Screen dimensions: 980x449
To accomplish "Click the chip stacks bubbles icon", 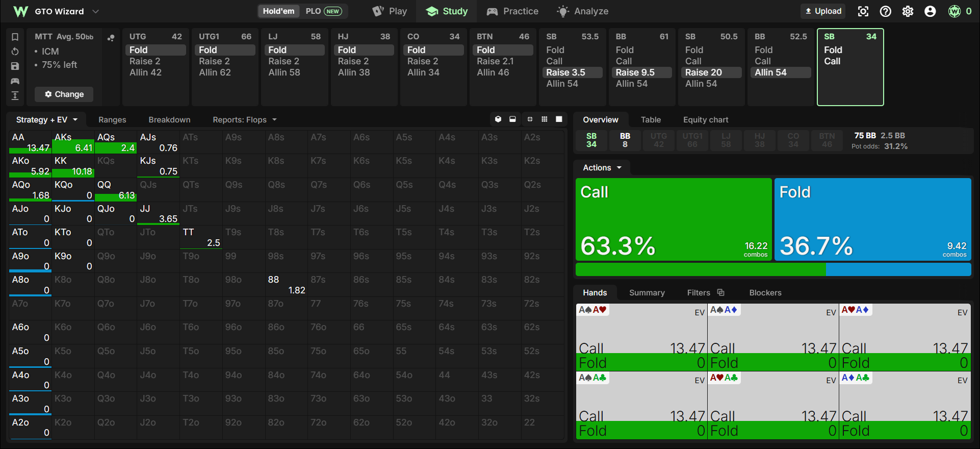I will click(111, 37).
